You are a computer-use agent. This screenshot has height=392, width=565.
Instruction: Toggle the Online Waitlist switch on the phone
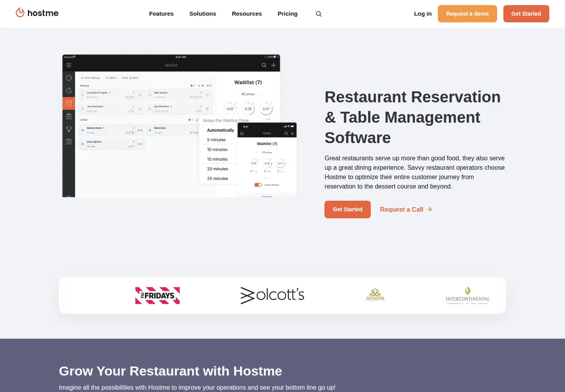pyautogui.click(x=258, y=185)
